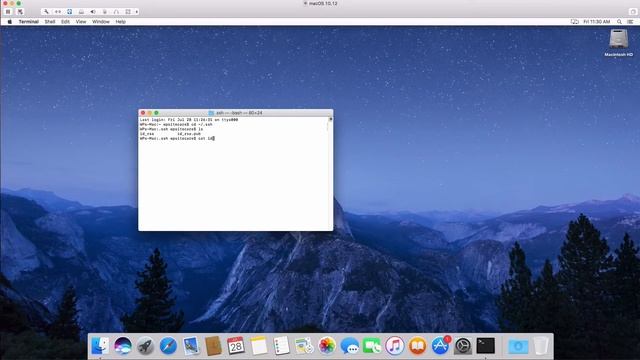
Task: Click the Terminal window title bar text
Action: (239, 113)
